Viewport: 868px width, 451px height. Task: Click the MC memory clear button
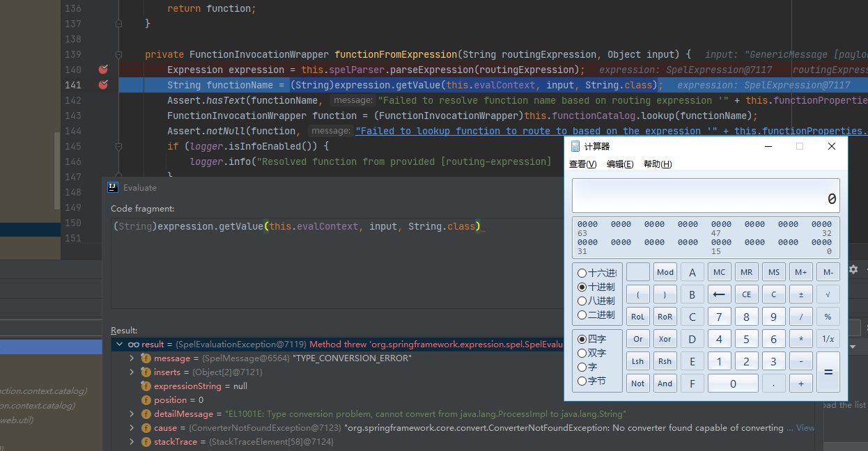pyautogui.click(x=719, y=272)
